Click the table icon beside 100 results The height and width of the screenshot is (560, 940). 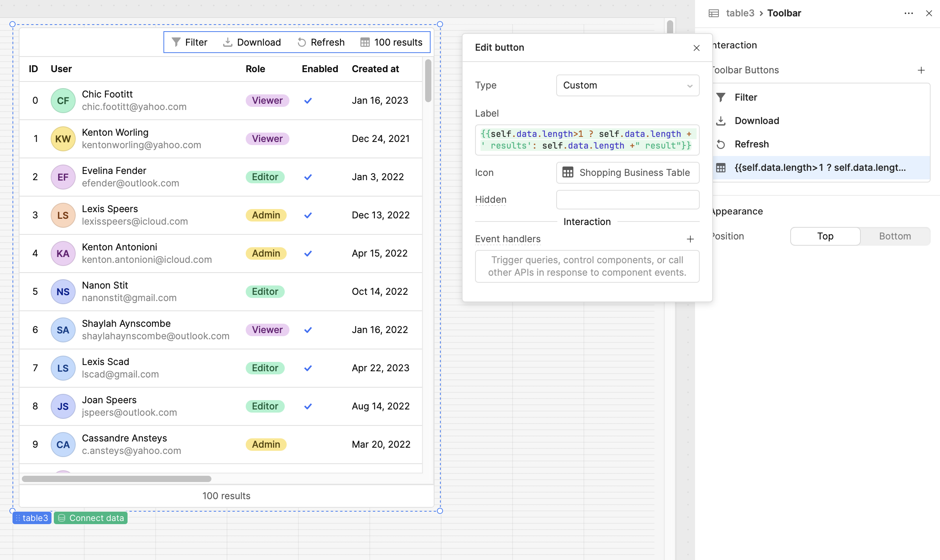click(365, 42)
